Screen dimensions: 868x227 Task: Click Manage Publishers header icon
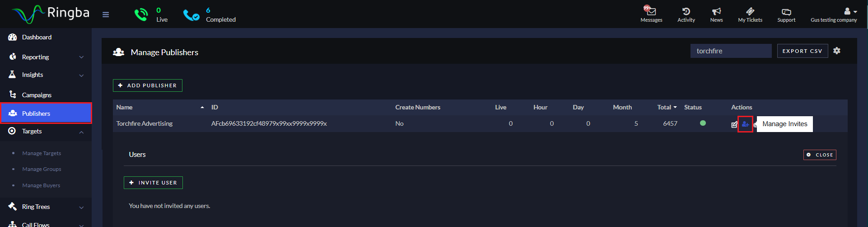pyautogui.click(x=119, y=52)
